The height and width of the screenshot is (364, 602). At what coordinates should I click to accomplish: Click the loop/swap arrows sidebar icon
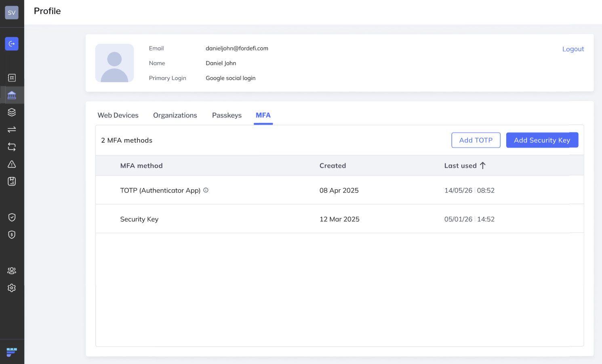[12, 147]
